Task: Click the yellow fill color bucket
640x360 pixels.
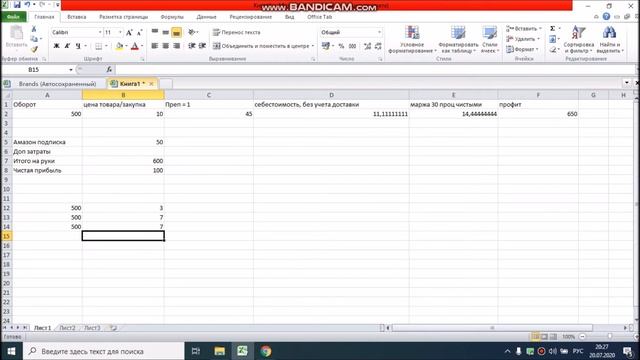Action: click(119, 46)
